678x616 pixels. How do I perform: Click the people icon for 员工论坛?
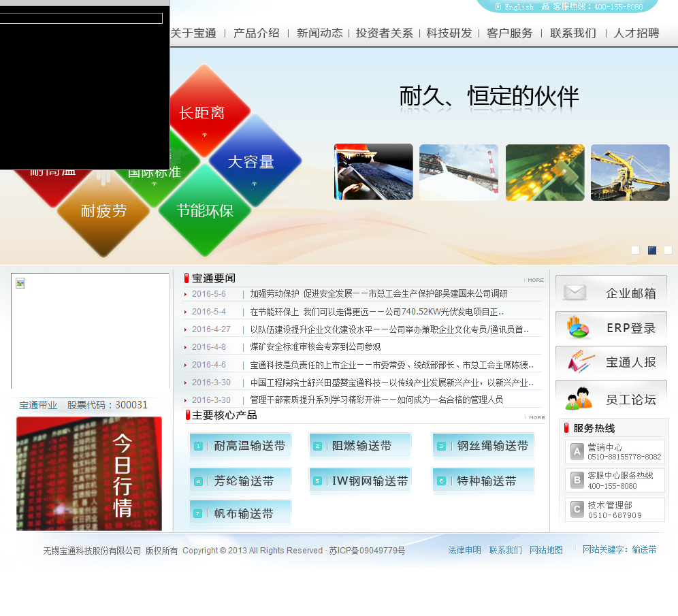point(579,398)
